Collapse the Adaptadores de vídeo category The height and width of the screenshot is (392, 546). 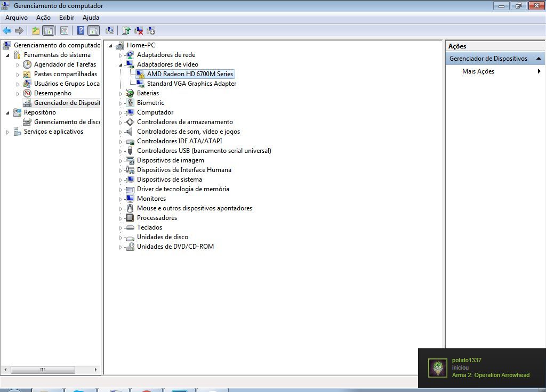tap(121, 64)
